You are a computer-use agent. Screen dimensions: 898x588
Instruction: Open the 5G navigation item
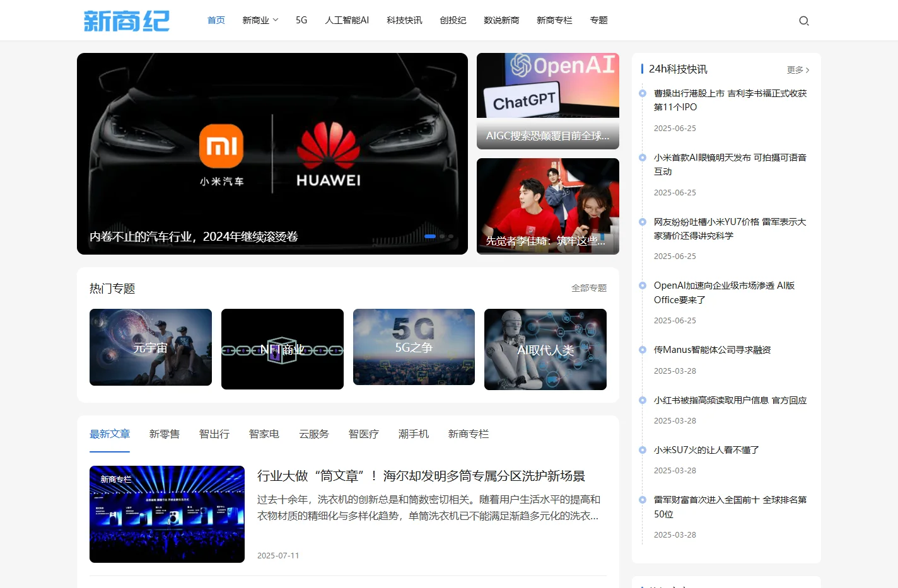tap(301, 20)
